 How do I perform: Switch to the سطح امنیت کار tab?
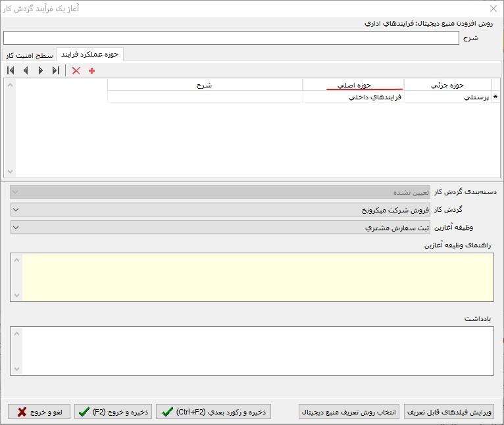point(30,55)
